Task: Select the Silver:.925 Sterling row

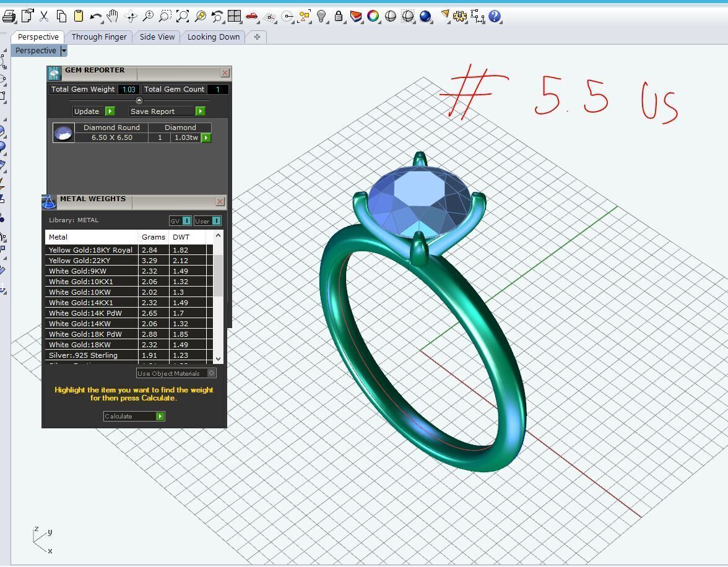Action: coord(129,355)
